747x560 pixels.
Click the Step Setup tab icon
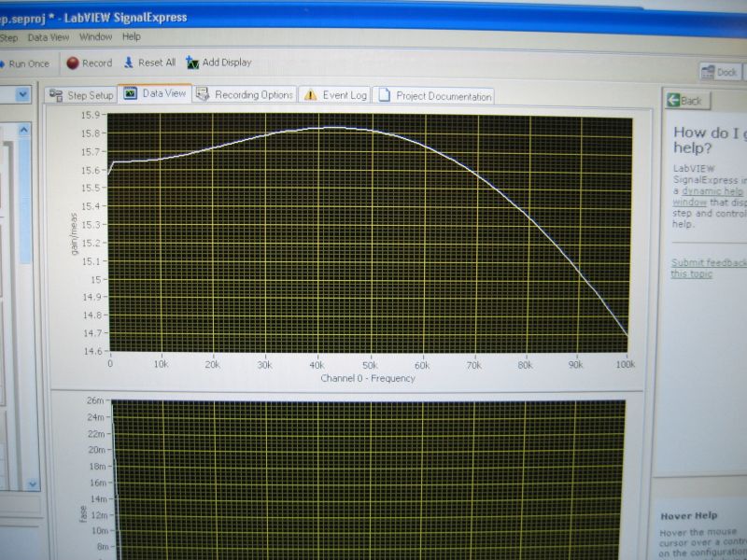click(x=56, y=95)
